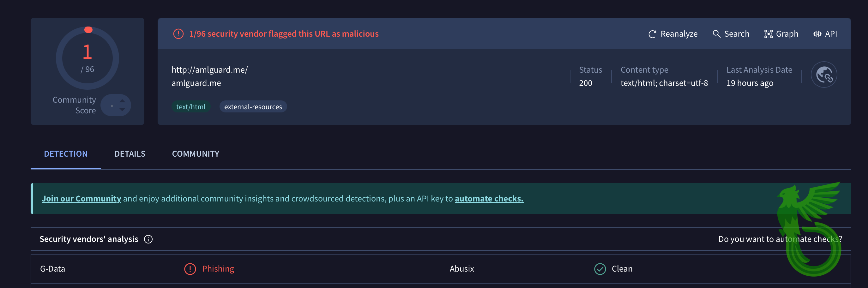Click the red malicious warning icon
The width and height of the screenshot is (868, 288).
pos(178,34)
